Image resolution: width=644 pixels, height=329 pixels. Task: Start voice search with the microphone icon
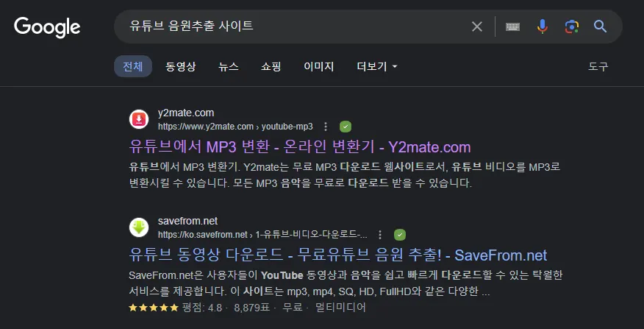pos(542,26)
